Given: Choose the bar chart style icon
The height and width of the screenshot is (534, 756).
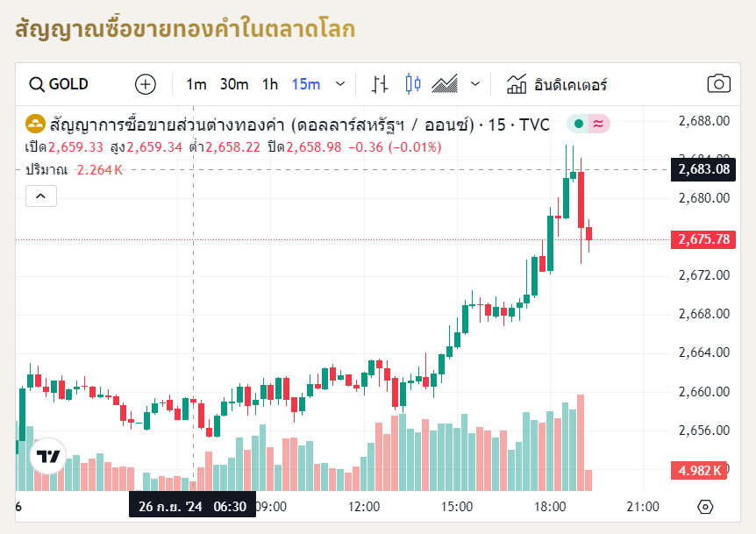Looking at the screenshot, I should (380, 84).
